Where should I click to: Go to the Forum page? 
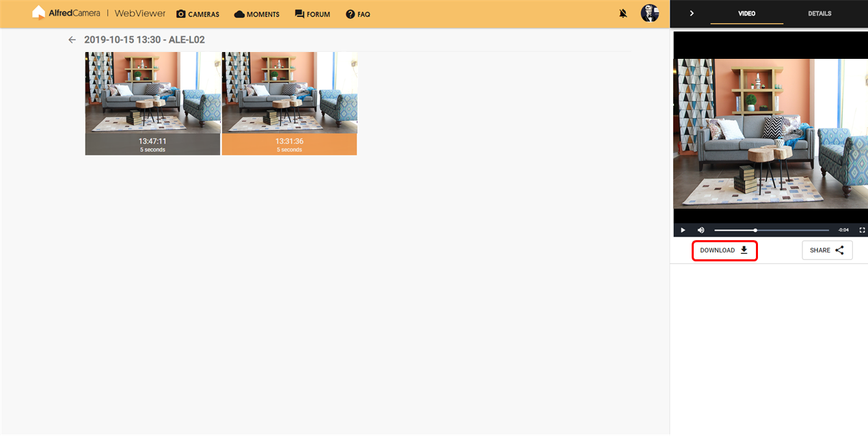coord(312,14)
